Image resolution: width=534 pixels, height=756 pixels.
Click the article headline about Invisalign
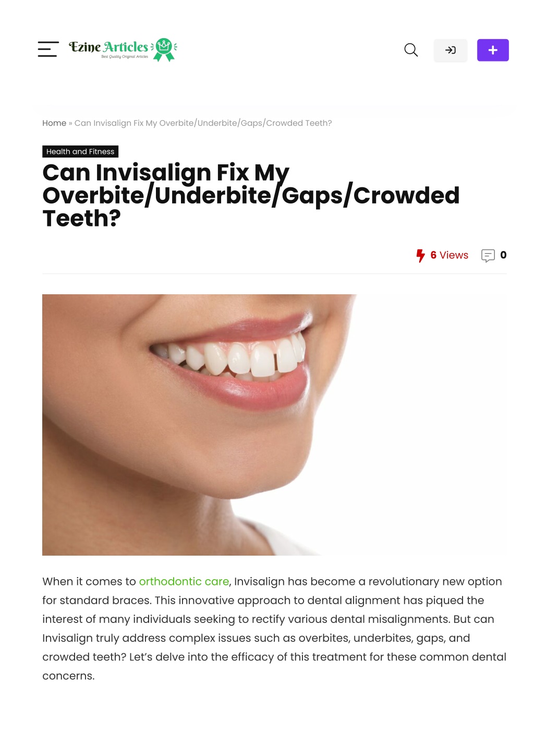[x=251, y=195]
